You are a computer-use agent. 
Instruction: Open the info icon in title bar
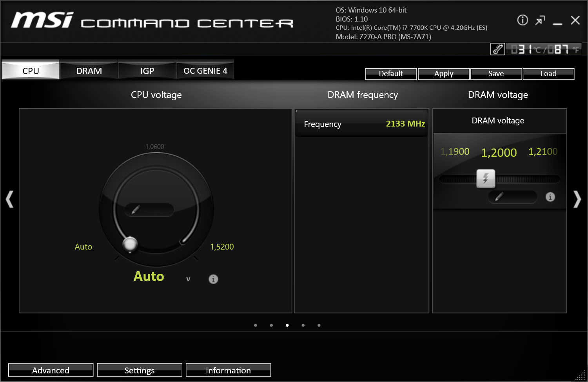click(x=523, y=20)
